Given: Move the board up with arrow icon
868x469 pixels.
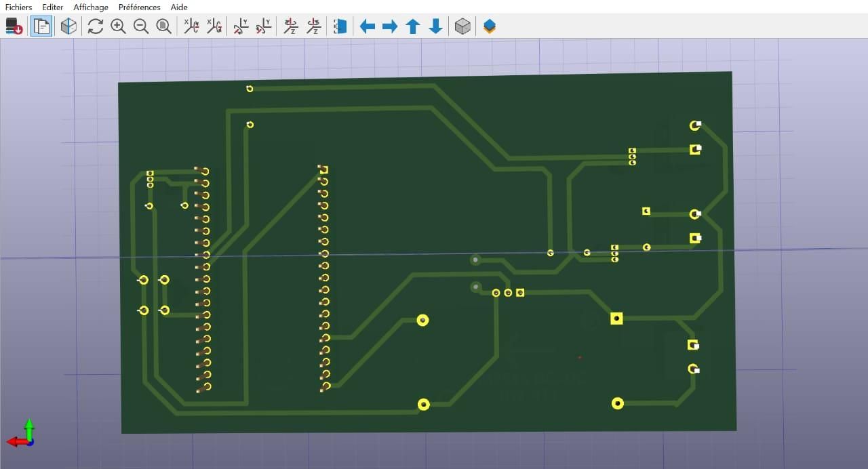Looking at the screenshot, I should pos(413,26).
